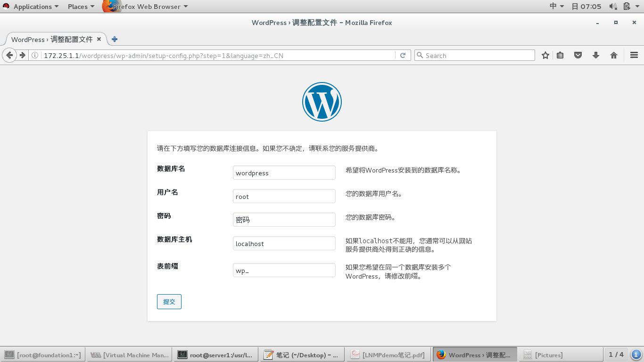
Task: Click the Search box in toolbar
Action: pos(475,56)
